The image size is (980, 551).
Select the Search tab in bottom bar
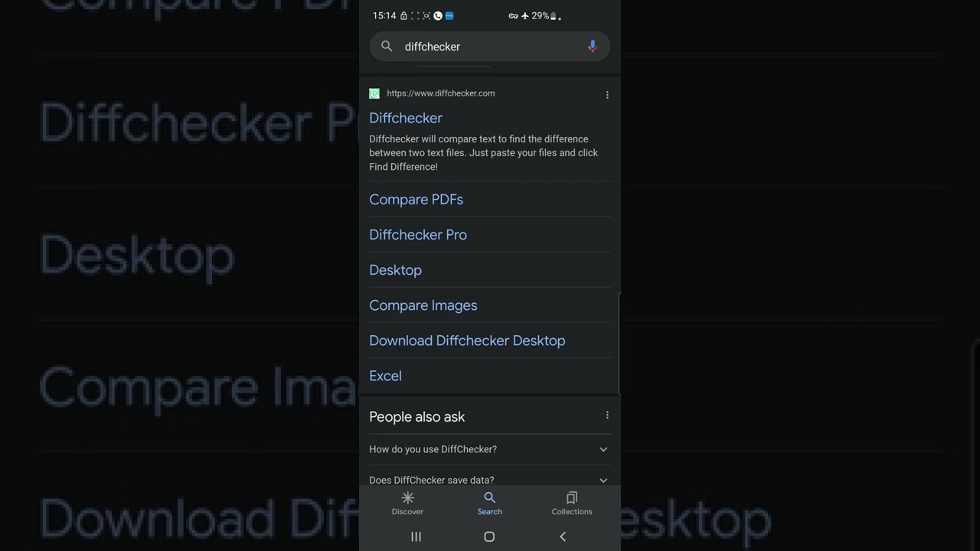click(x=490, y=504)
